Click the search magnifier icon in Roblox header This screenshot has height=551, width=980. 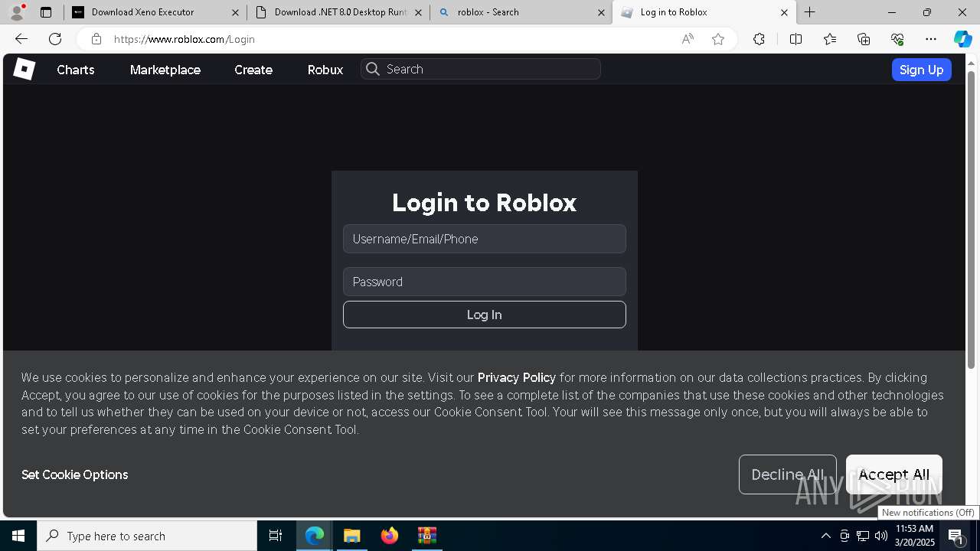coord(373,69)
